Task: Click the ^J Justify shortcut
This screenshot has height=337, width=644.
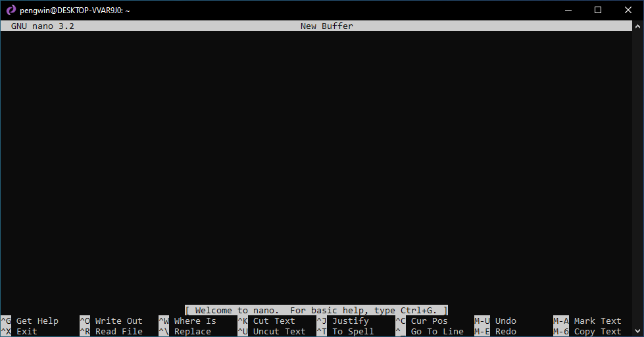Action: click(343, 321)
